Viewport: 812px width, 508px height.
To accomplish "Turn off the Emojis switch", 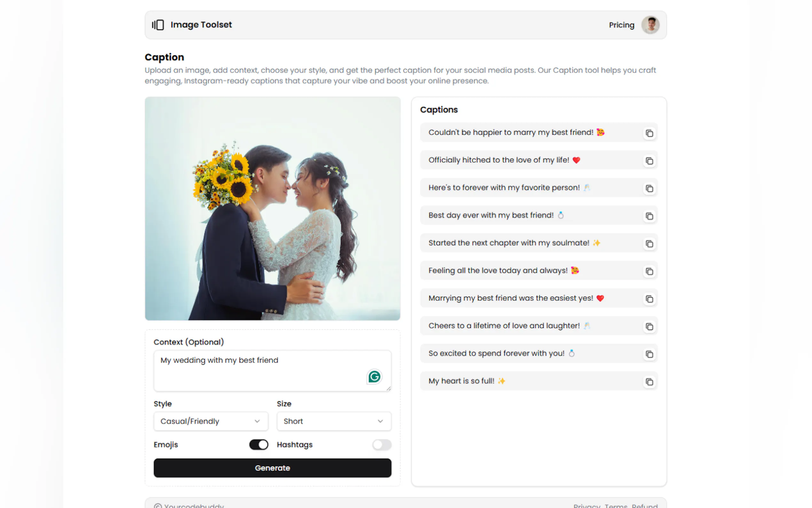I will 259,445.
